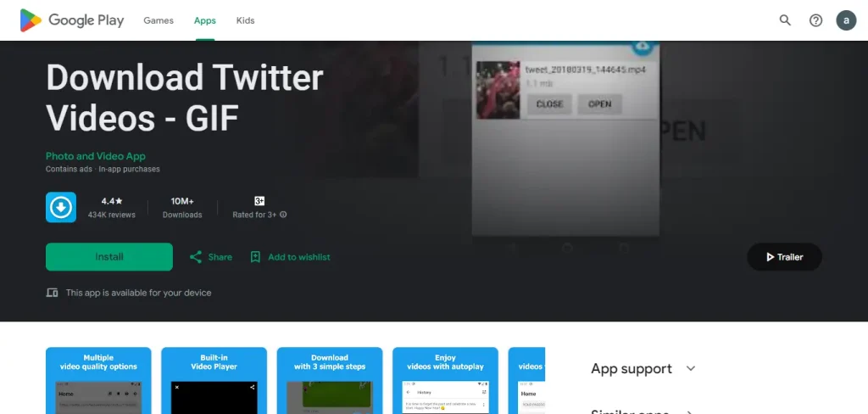The image size is (868, 414).
Task: Click the 10M+ Downloads stat
Action: click(x=182, y=208)
